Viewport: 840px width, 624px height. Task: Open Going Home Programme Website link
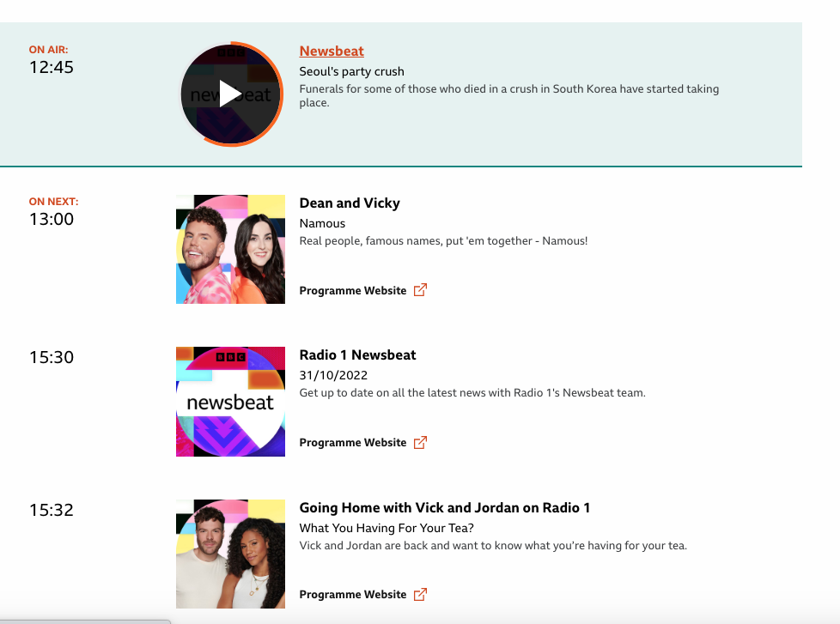click(352, 595)
